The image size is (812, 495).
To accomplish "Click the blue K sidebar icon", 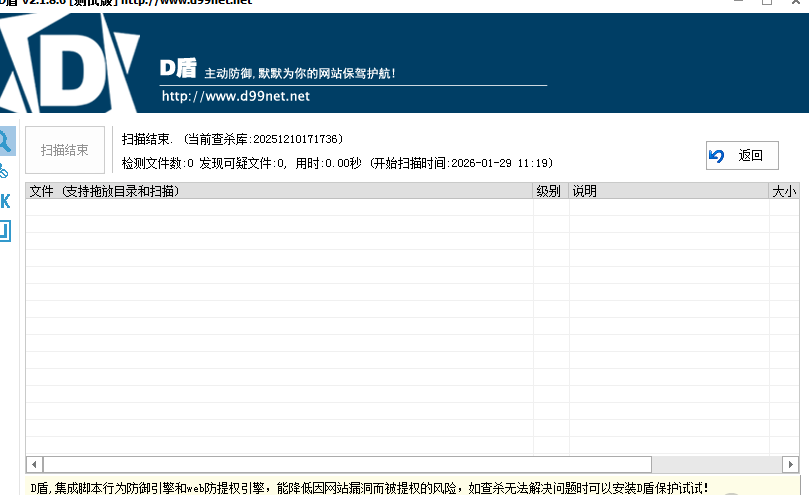I will [5, 201].
